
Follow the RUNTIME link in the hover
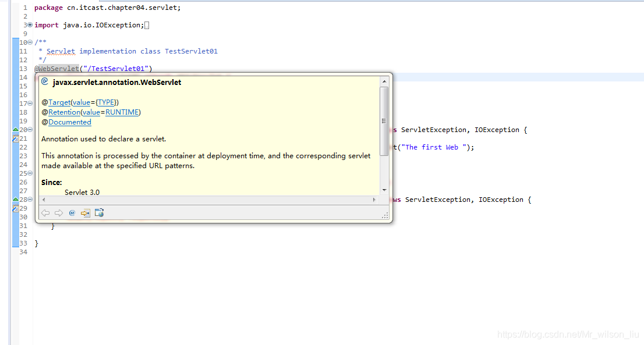(x=122, y=112)
